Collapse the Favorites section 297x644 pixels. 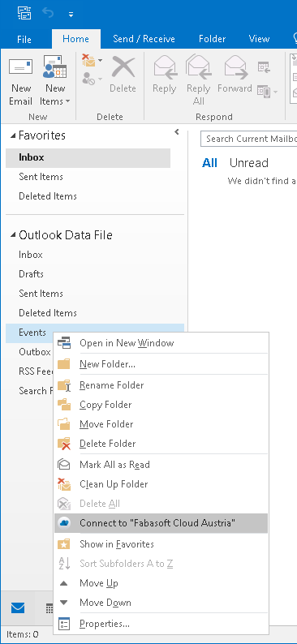tap(13, 136)
